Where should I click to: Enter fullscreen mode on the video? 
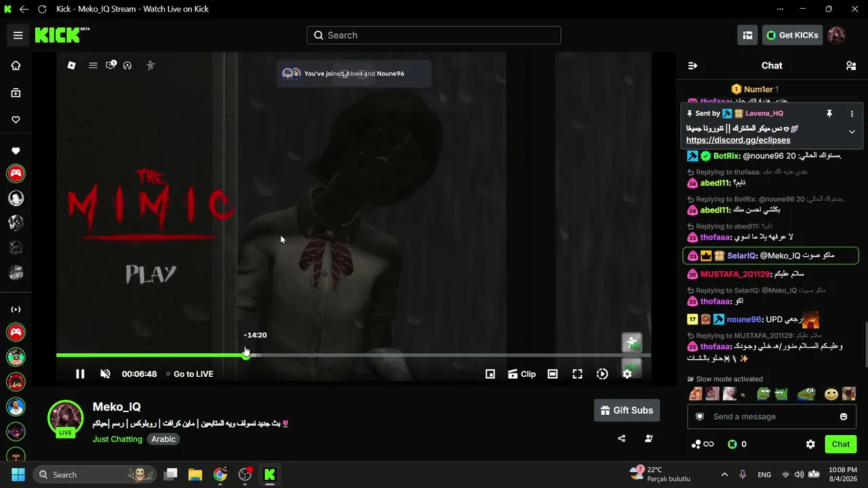pyautogui.click(x=577, y=374)
